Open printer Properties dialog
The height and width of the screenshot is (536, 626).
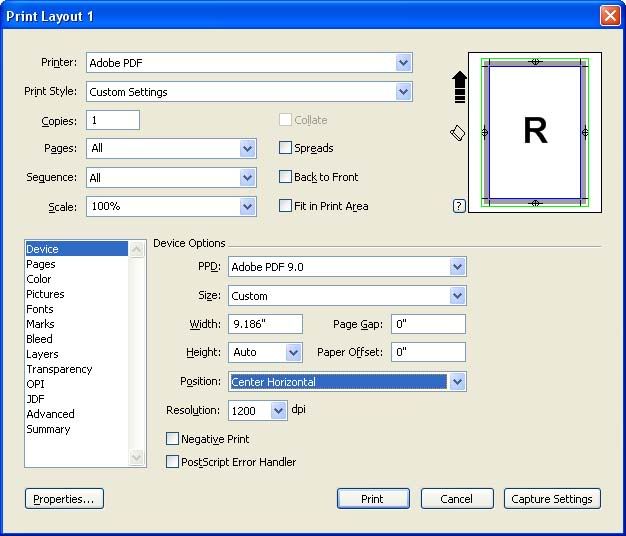pos(64,499)
